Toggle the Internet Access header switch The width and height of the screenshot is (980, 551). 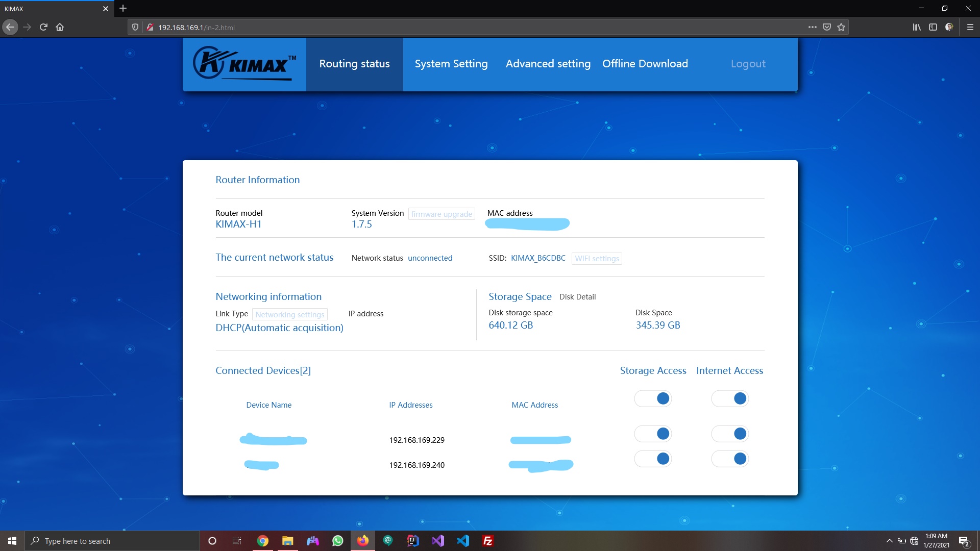730,398
